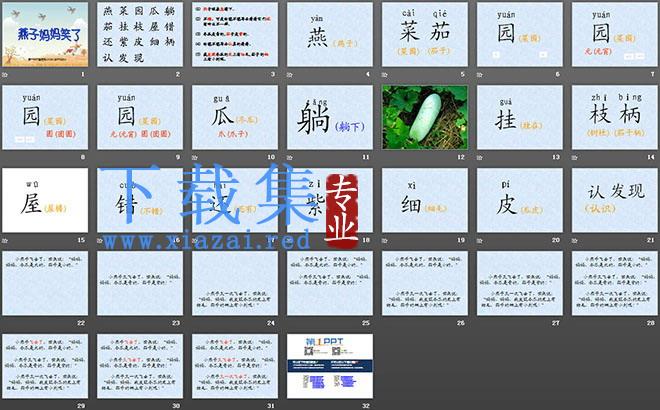Select slide 2 showing the character list
Image resolution: width=660 pixels, height=410 pixels.
tap(140, 35)
